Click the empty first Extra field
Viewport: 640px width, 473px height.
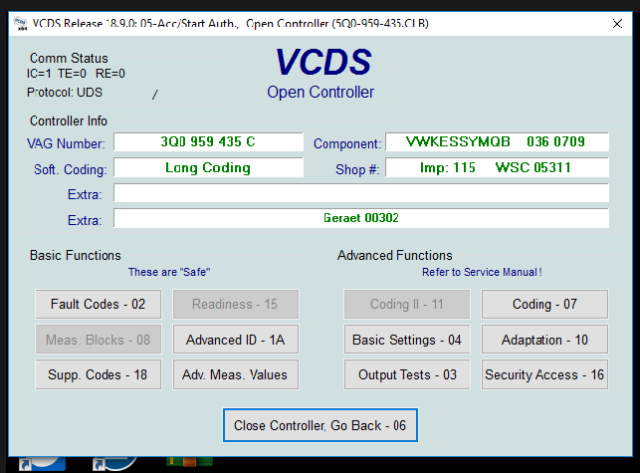(x=361, y=193)
